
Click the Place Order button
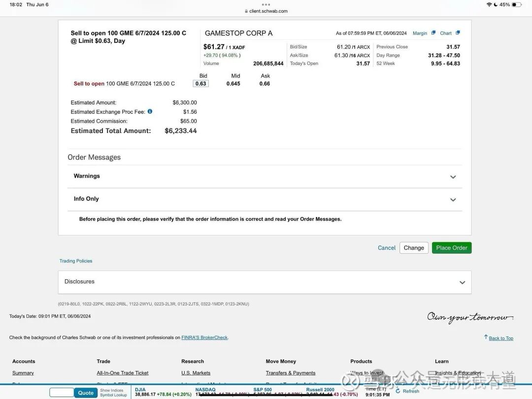[x=452, y=248]
